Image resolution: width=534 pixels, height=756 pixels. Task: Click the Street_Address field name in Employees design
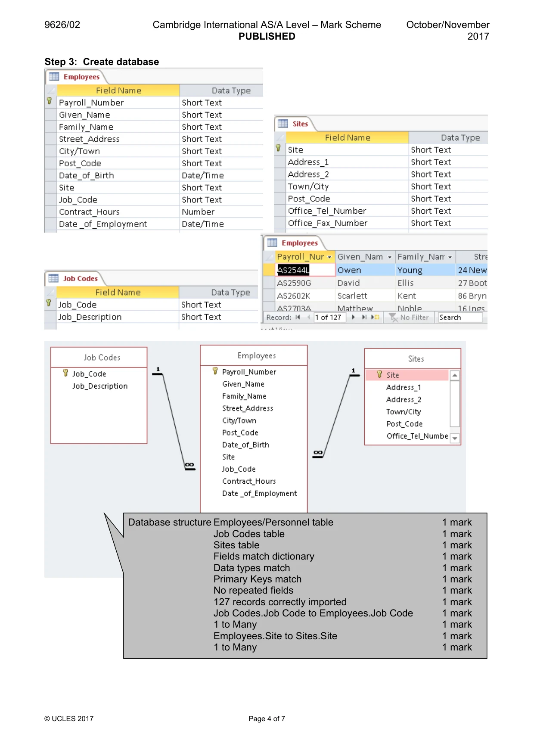90,139
